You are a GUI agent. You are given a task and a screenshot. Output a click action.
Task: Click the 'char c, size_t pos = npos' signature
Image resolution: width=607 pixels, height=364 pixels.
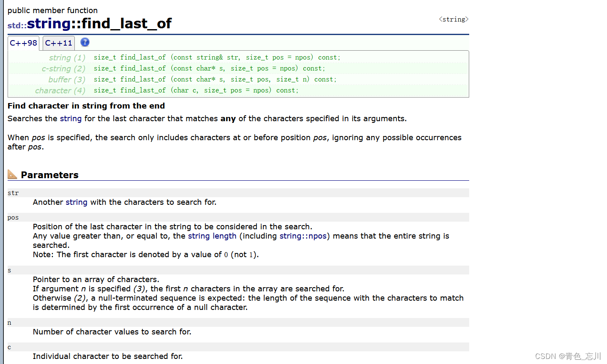tap(196, 90)
